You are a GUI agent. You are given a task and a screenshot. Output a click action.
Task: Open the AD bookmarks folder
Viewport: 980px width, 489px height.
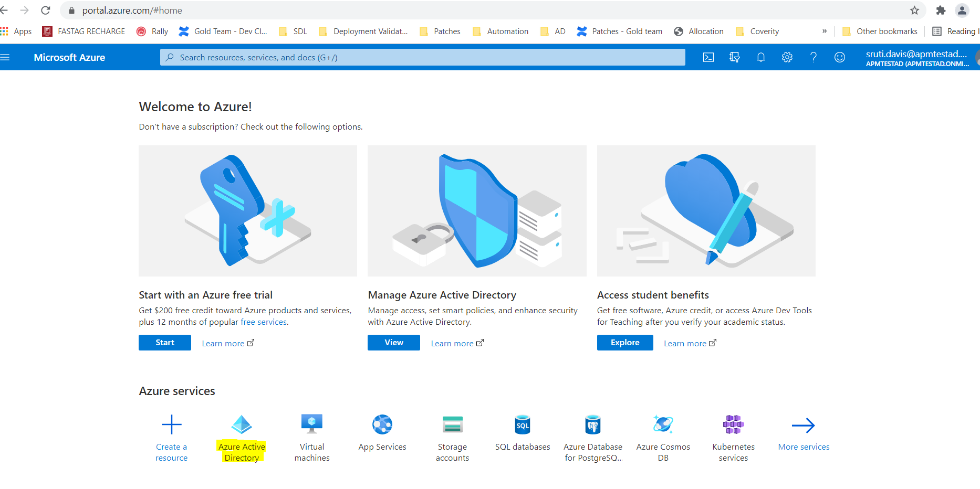[x=553, y=31]
